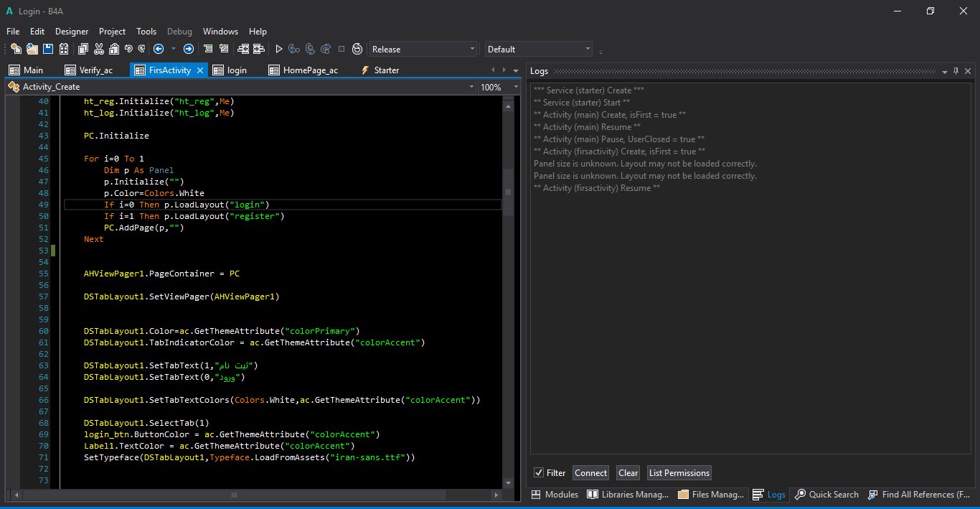This screenshot has width=980, height=509.
Task: Expand the Activity_Create sub selector dropdown
Action: point(471,87)
